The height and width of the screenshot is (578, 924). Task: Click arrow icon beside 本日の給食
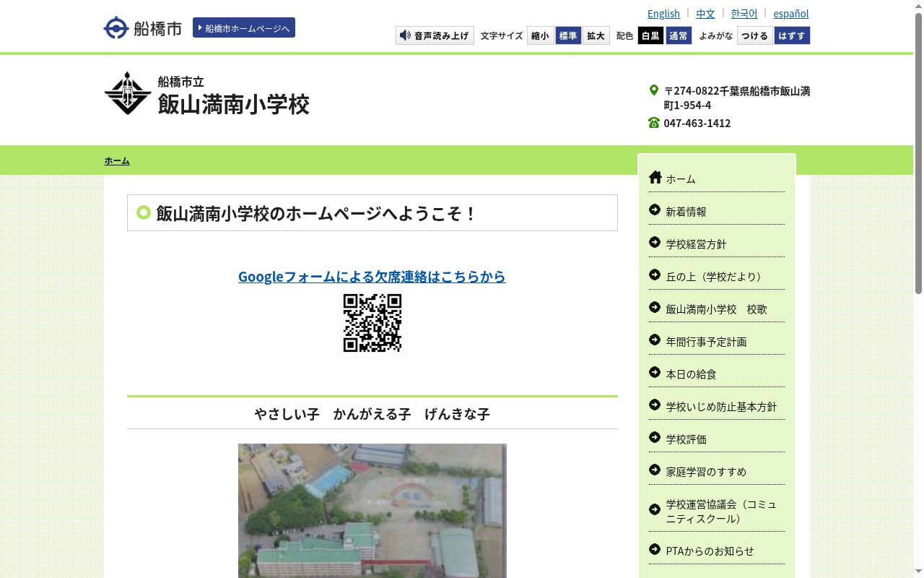click(655, 372)
